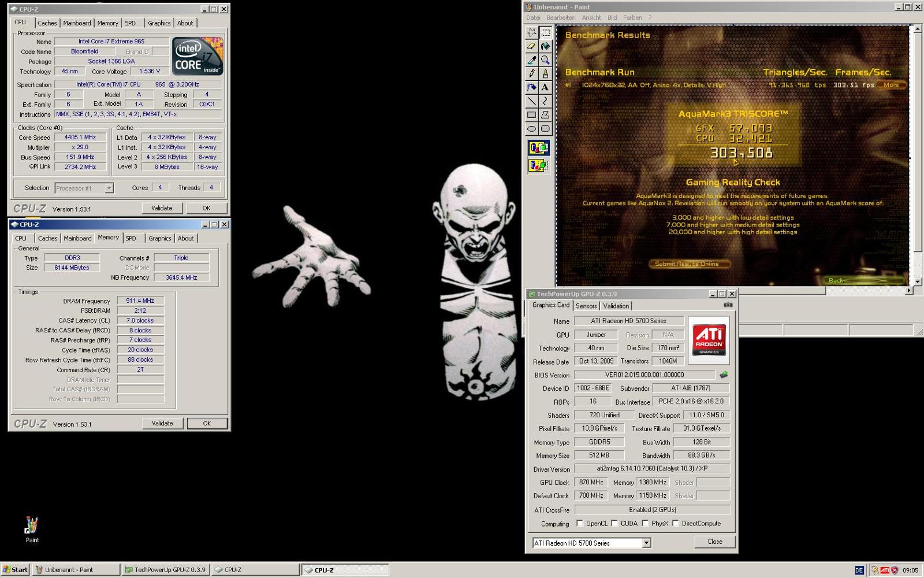Open the Bearbeiten menu in Paint
Viewport: 924px width, 578px height.
tap(561, 18)
